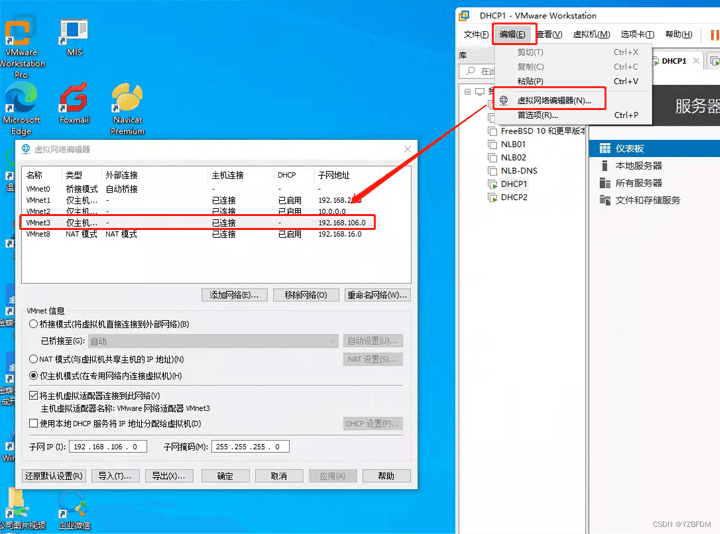The width and height of the screenshot is (720, 534).
Task: Open the 查看(V) menu
Action: coord(549,34)
